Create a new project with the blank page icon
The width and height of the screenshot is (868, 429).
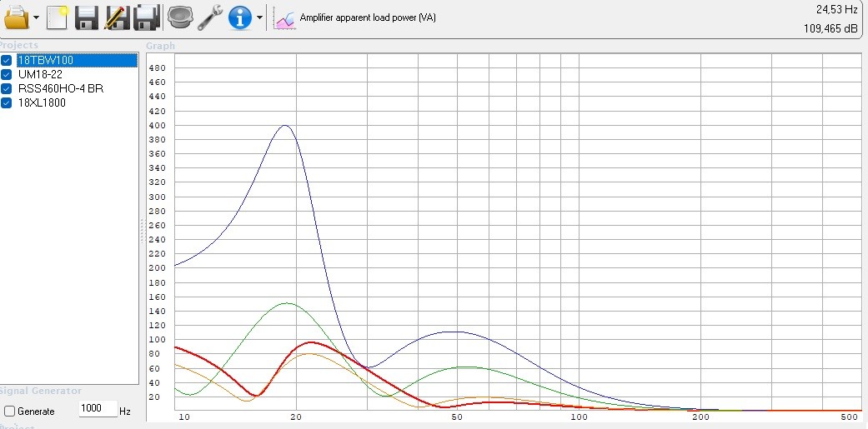pyautogui.click(x=58, y=17)
